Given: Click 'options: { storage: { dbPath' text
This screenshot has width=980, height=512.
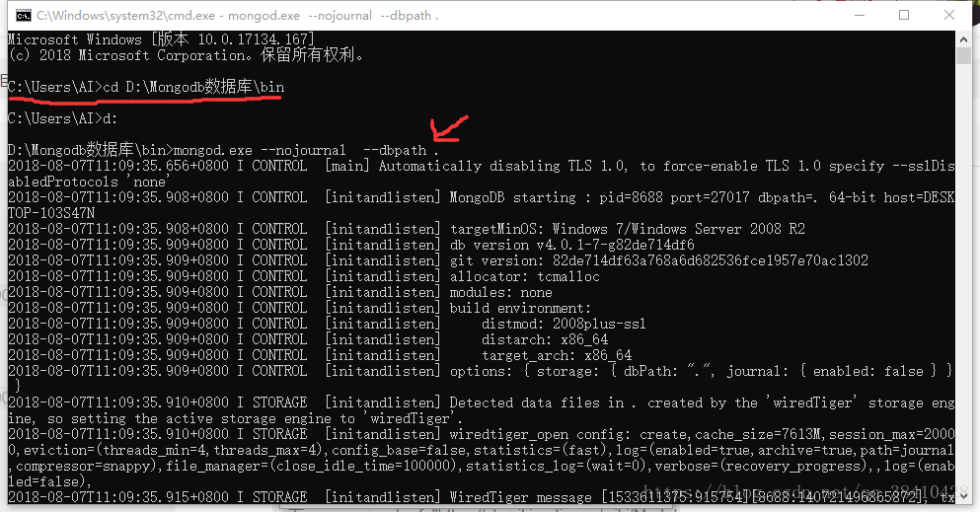Looking at the screenshot, I should [564, 372].
